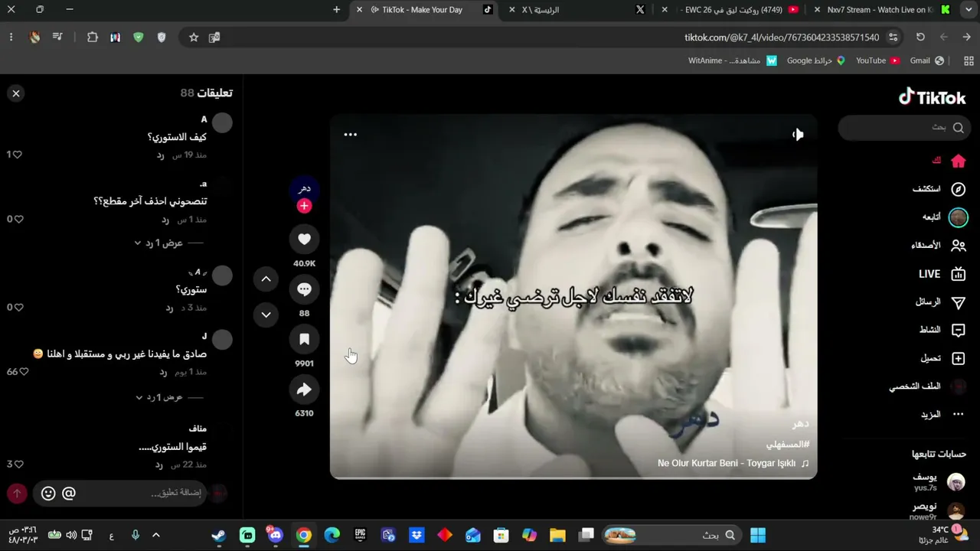Open the hashtag #المسفهلي
Viewport: 980px width, 551px height.
[x=788, y=445]
